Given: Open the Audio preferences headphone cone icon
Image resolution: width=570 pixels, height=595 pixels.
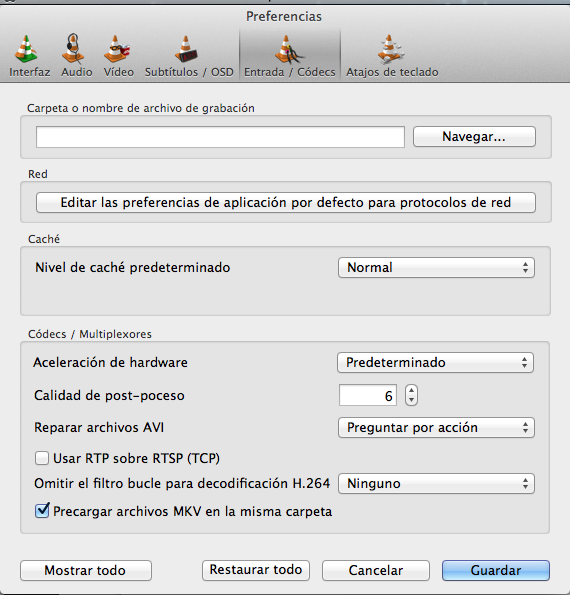Looking at the screenshot, I should tap(73, 48).
